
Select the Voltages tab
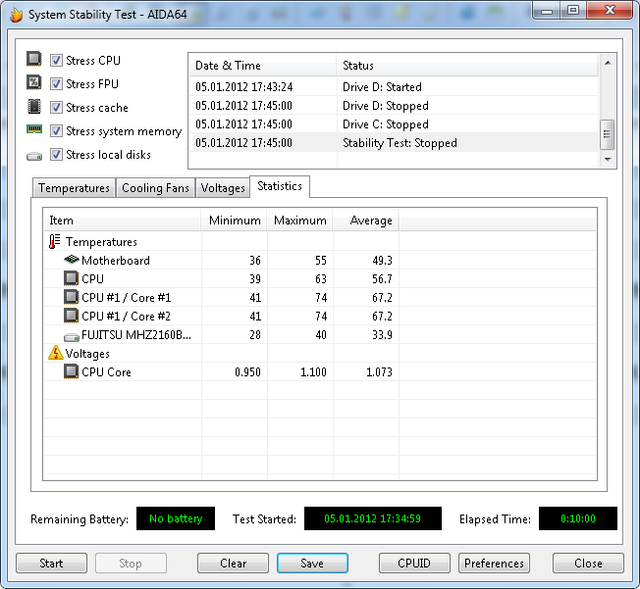coord(222,188)
